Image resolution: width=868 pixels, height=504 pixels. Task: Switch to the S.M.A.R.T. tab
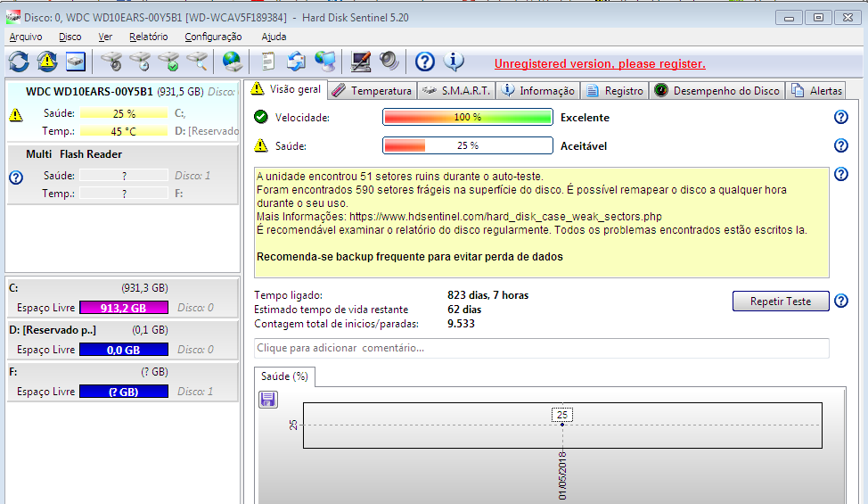(455, 91)
